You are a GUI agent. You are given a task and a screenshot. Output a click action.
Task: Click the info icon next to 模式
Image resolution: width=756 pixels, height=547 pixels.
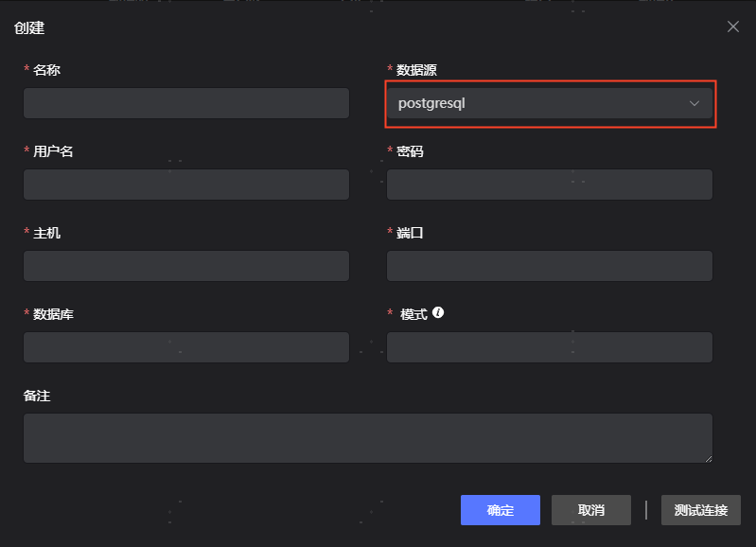pos(438,313)
